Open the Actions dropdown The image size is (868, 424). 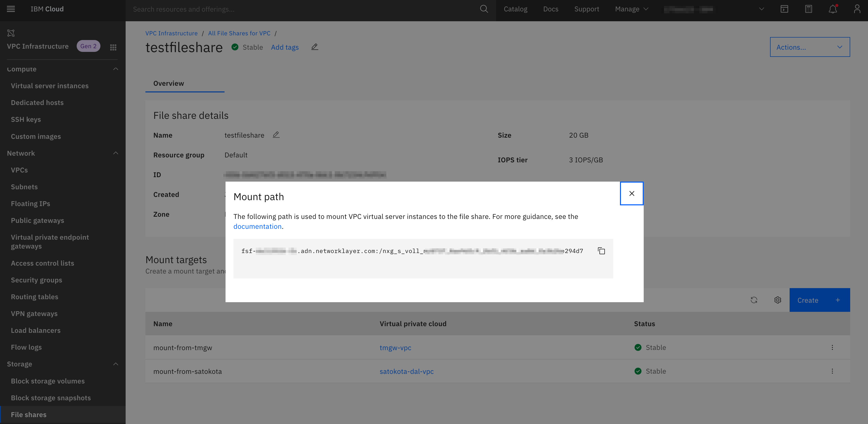(809, 47)
